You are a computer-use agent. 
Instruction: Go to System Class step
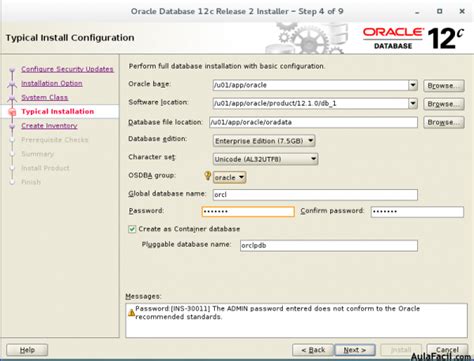click(45, 97)
